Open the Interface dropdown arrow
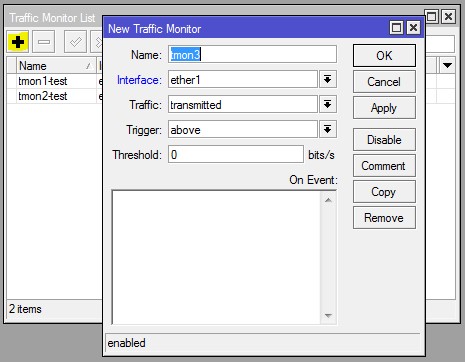The height and width of the screenshot is (362, 465). tap(328, 79)
